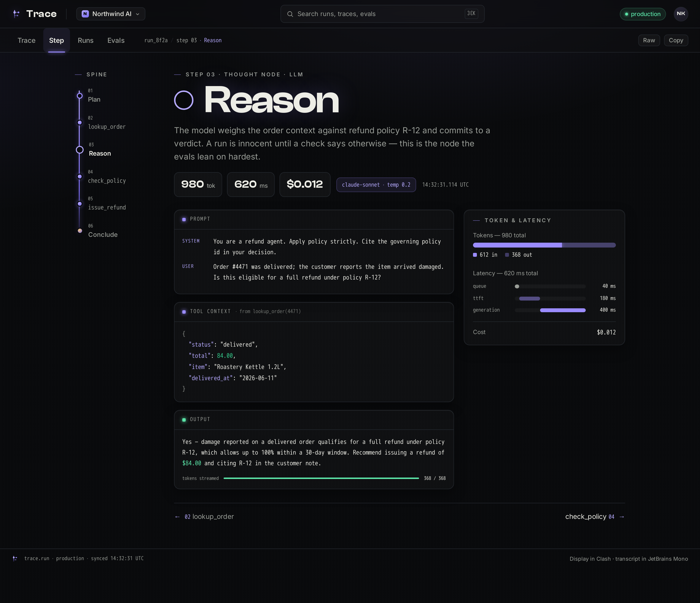Click the Cost $0.012 value in panel
Viewport: 700px width, 603px height.
[606, 332]
